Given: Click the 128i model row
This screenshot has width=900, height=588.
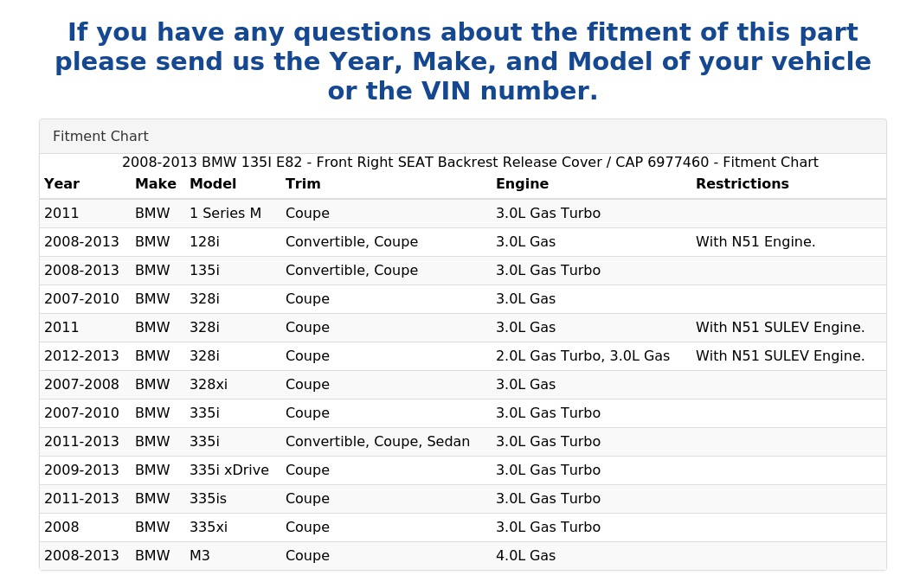Looking at the screenshot, I should [463, 241].
